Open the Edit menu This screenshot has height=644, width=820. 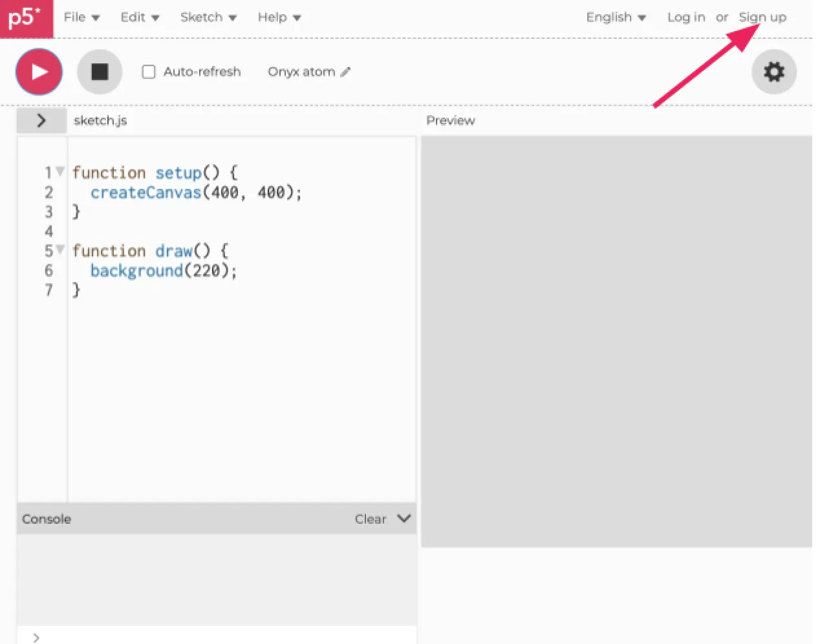click(x=140, y=17)
